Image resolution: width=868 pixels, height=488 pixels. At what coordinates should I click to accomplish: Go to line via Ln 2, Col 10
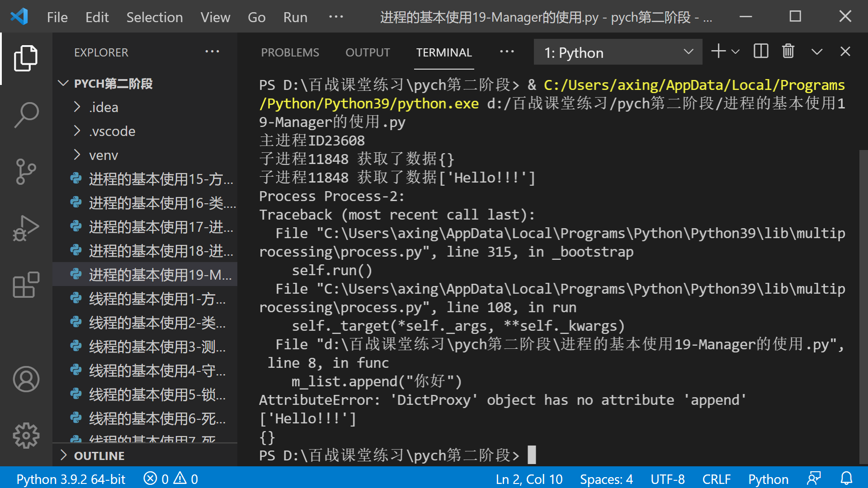point(529,479)
